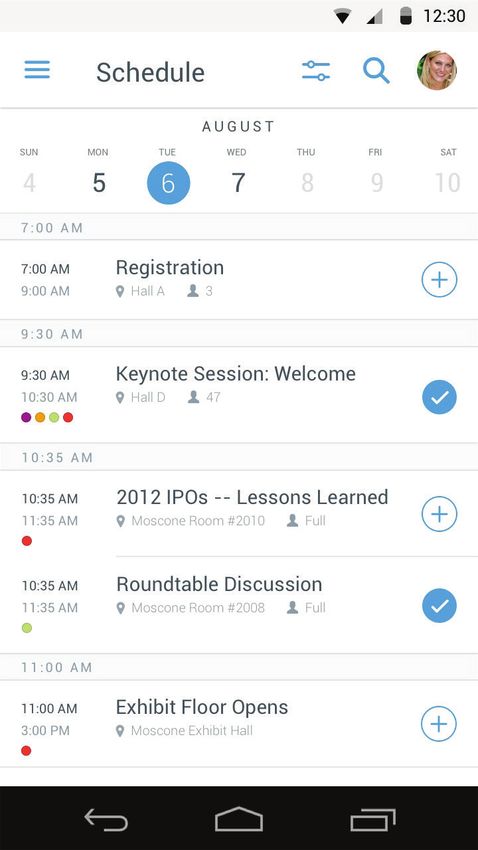Open the schedule filter sliders icon
This screenshot has width=478, height=850.
(316, 71)
